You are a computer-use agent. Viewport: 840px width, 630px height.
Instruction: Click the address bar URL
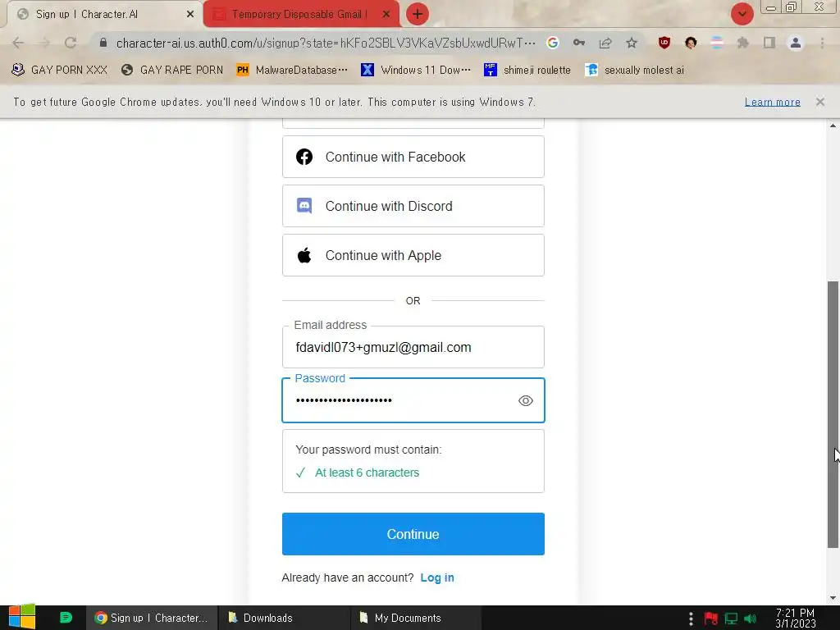pos(326,43)
